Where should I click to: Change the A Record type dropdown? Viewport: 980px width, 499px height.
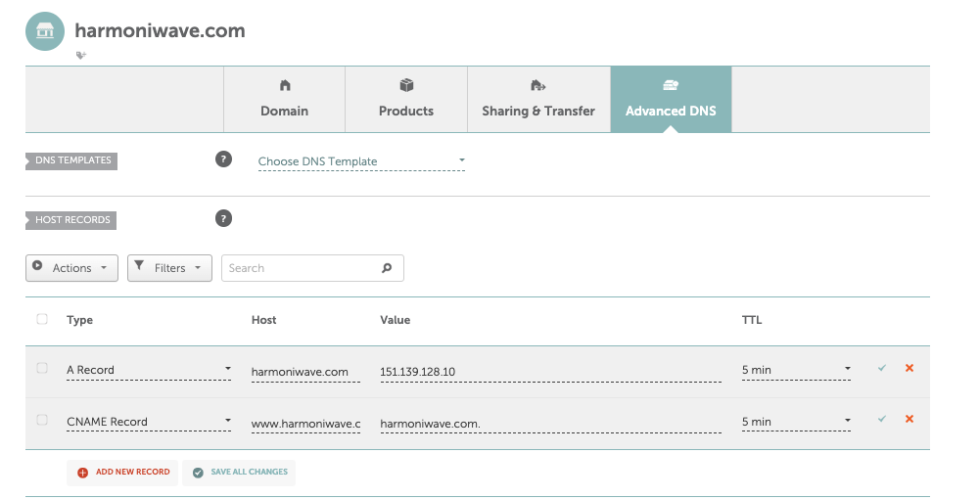149,371
